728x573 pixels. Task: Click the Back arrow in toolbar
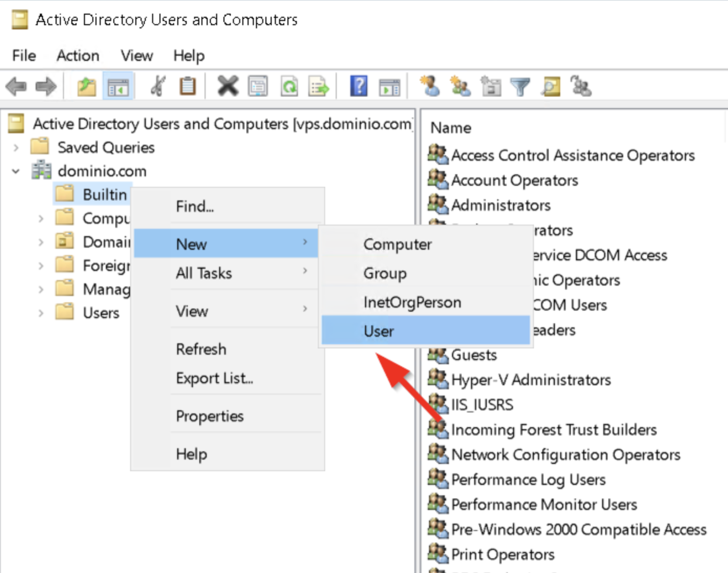tap(16, 87)
